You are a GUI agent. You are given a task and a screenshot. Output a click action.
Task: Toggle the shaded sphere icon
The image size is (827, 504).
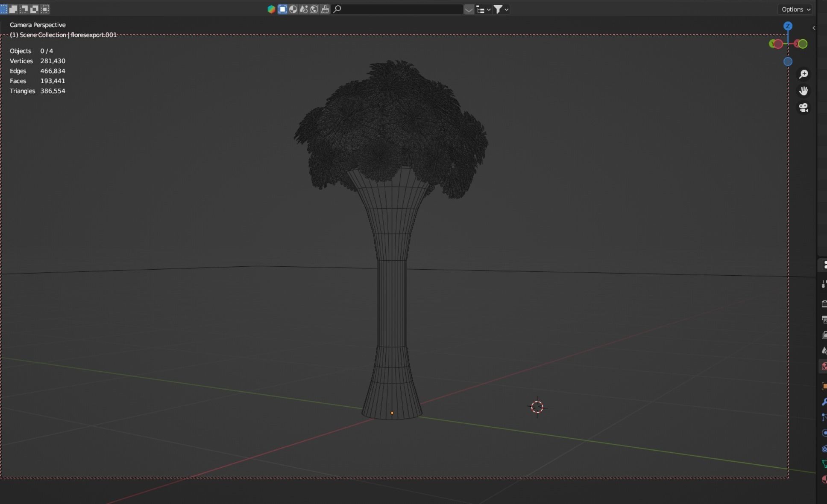click(293, 9)
